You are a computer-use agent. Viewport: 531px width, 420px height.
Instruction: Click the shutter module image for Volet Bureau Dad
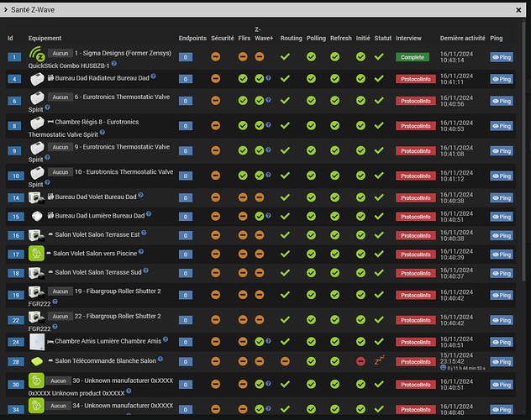37,197
